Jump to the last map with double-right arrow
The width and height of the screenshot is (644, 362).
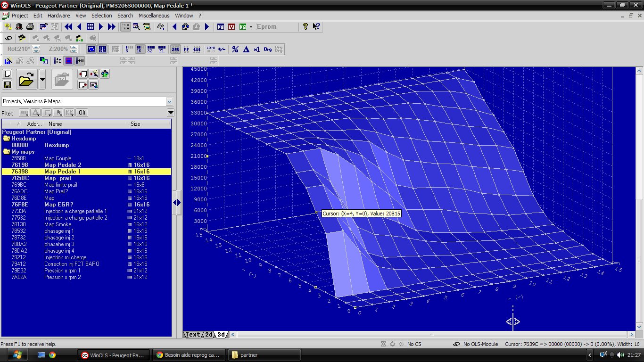click(111, 27)
